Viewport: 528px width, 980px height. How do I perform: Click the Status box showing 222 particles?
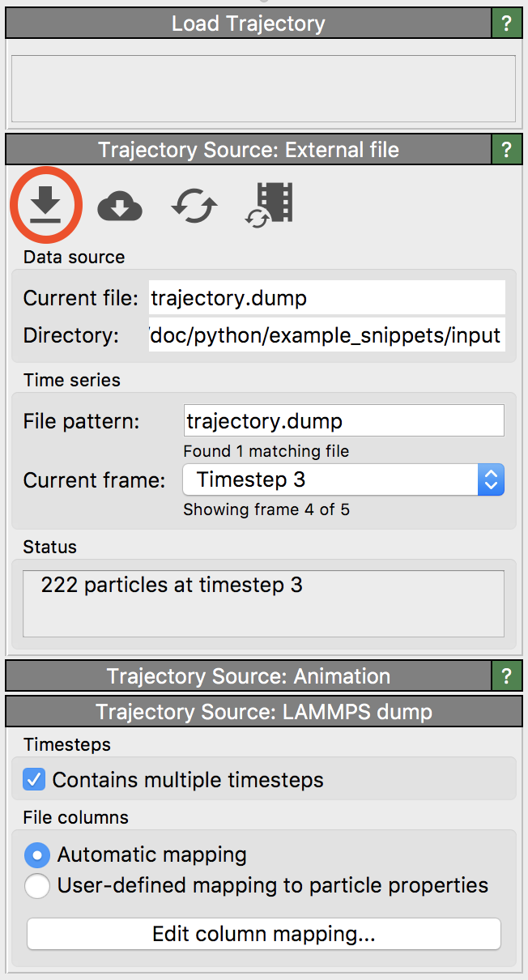(263, 603)
